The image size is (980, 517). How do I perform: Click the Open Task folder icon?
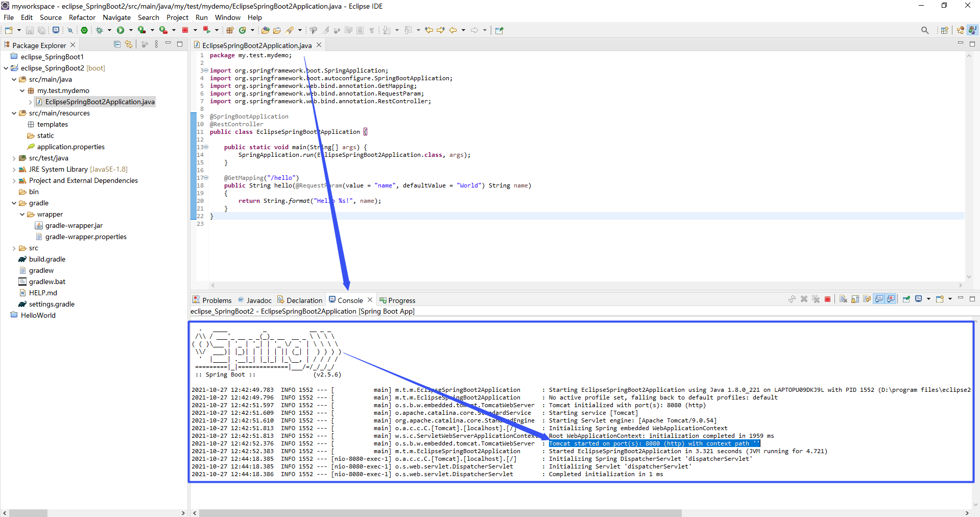277,30
